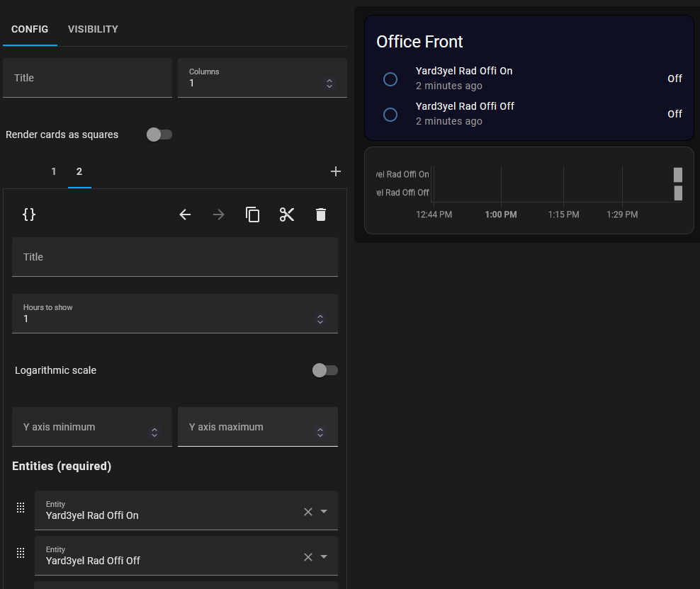700x589 pixels.
Task: Open the Columns value selector
Action: (x=329, y=83)
